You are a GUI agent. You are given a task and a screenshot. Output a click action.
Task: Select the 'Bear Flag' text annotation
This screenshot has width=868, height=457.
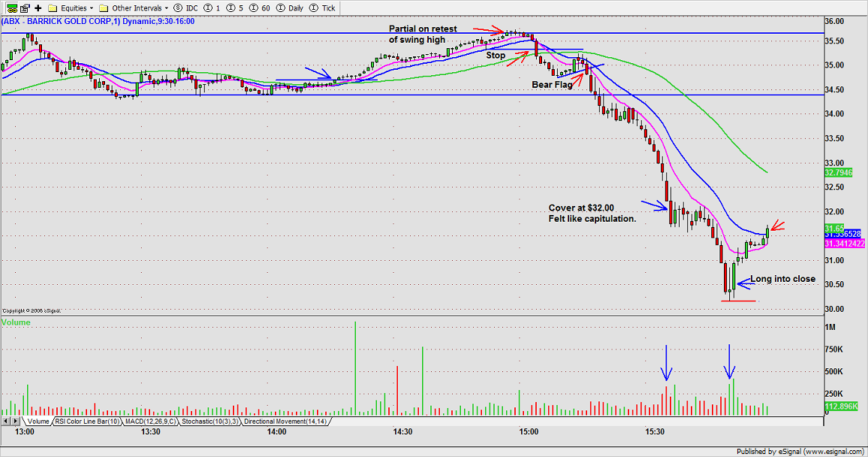[x=552, y=85]
